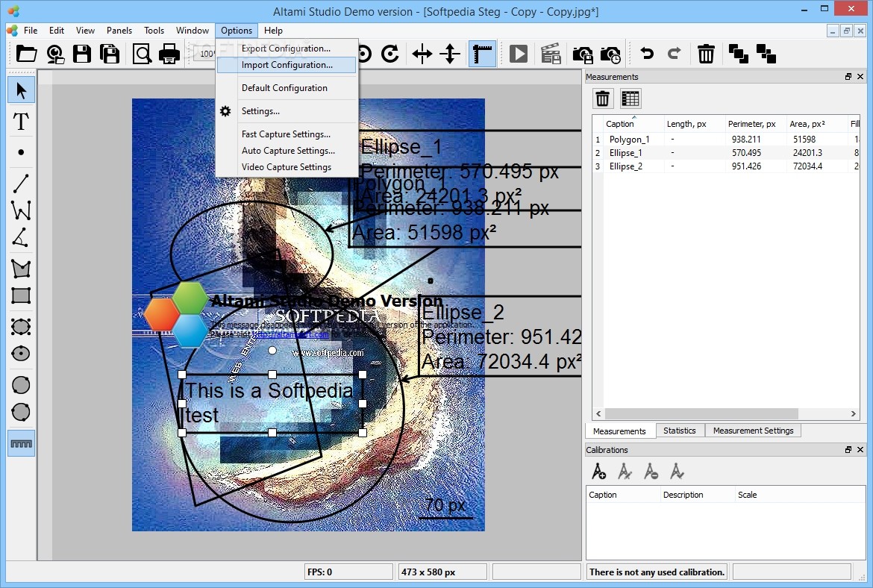Choose Export Configuration from the Options menu
Viewport: 873px width, 588px height.
(287, 49)
